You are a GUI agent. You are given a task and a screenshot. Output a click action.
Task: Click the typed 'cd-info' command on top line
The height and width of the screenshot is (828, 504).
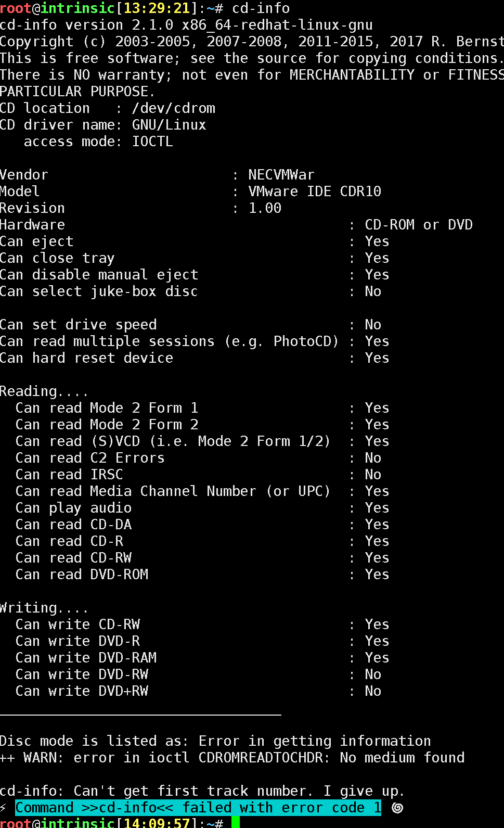click(x=261, y=8)
